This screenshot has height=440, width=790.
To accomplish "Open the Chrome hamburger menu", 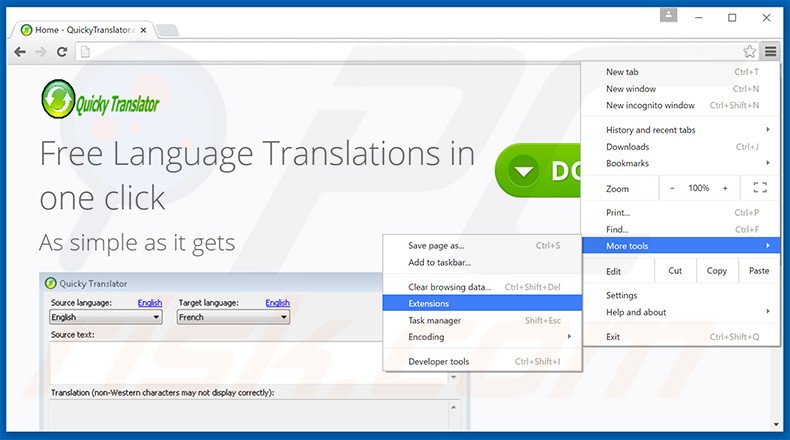I will point(770,51).
